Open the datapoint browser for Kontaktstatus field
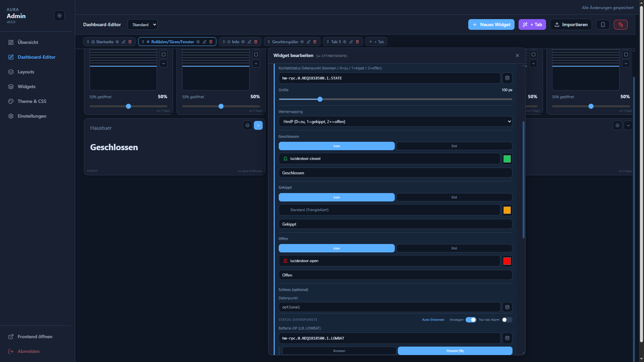The height and width of the screenshot is (362, 644). [507, 78]
